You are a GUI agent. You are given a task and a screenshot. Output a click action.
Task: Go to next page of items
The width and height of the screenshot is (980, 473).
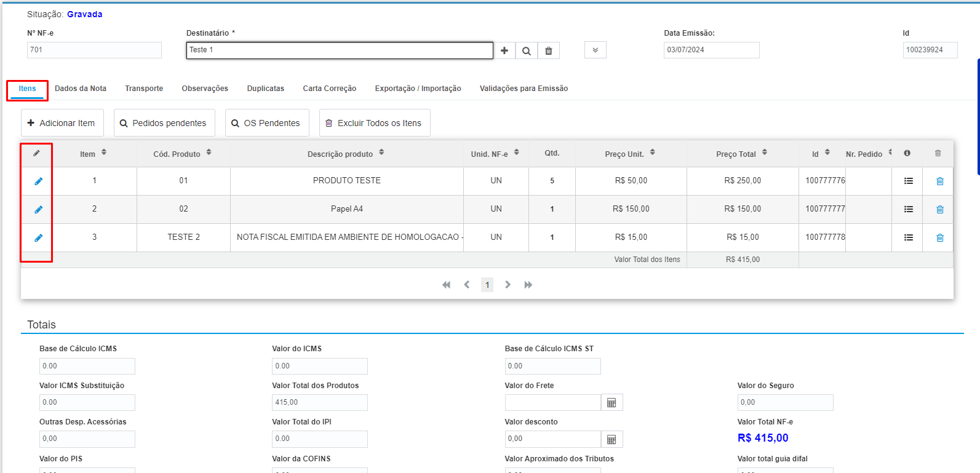click(x=508, y=285)
